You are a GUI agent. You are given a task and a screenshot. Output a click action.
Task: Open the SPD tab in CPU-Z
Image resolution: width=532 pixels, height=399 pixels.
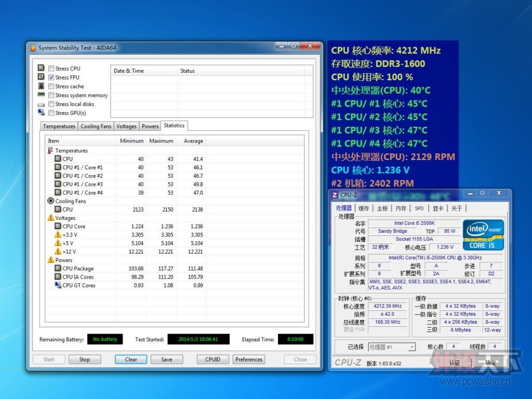coord(419,208)
